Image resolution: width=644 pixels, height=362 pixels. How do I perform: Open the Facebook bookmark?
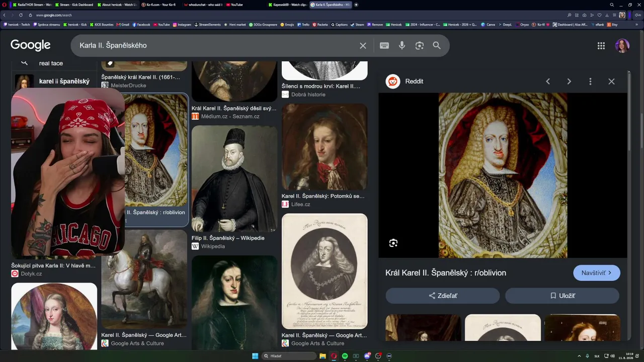click(141, 24)
